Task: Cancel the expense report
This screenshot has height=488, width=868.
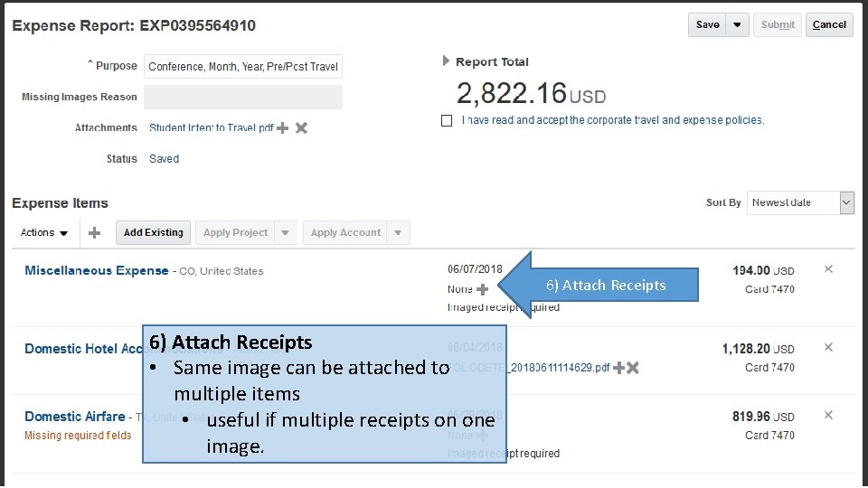Action: click(x=829, y=25)
